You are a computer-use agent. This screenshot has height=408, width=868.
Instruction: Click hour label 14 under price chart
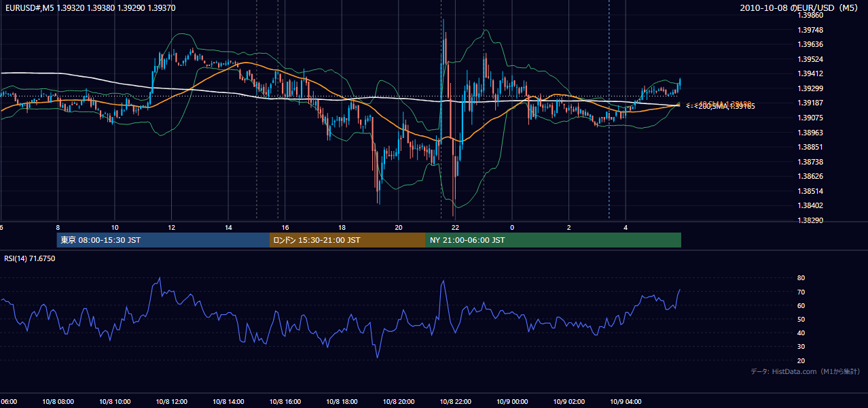tap(228, 227)
